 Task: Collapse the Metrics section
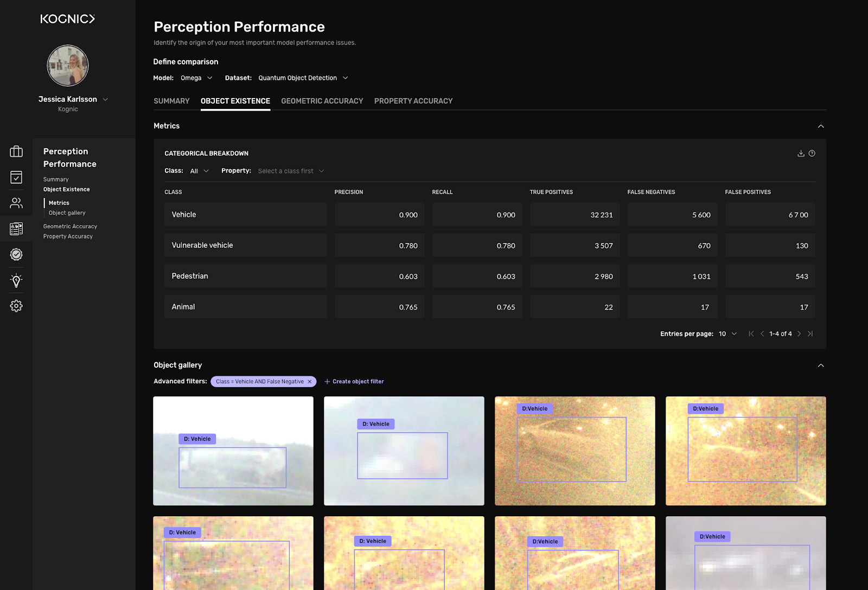821,126
